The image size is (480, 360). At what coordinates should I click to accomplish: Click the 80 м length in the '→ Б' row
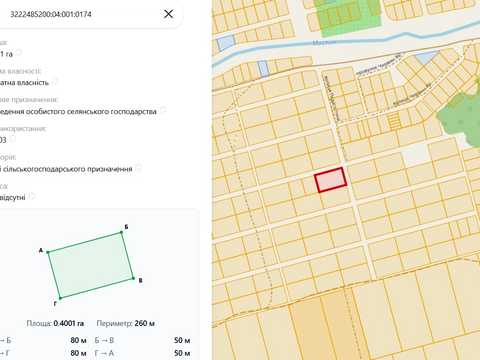[x=78, y=340]
